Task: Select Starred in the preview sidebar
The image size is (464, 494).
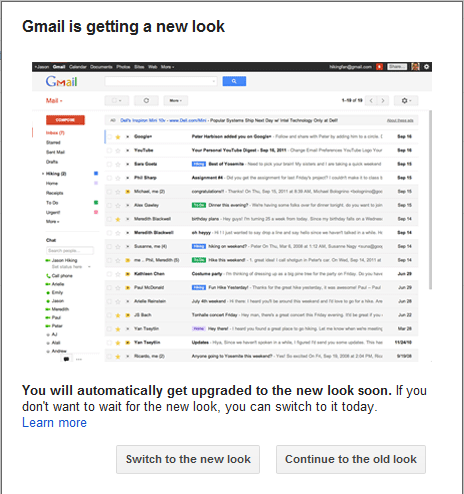Action: tap(53, 142)
